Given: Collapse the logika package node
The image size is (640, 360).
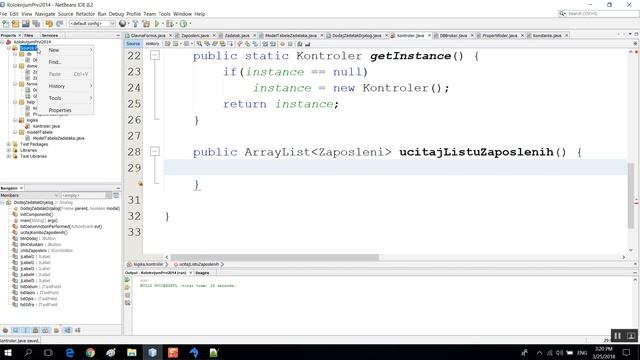Looking at the screenshot, I should click(15, 120).
